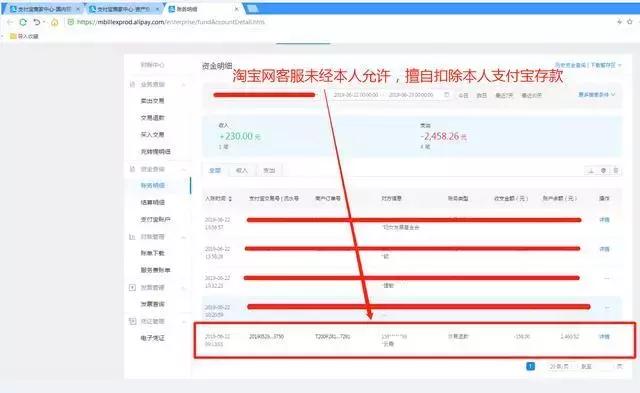Open 详情 for the 15:58:28 row
Image resolution: width=640 pixels, height=393 pixels.
(604, 249)
